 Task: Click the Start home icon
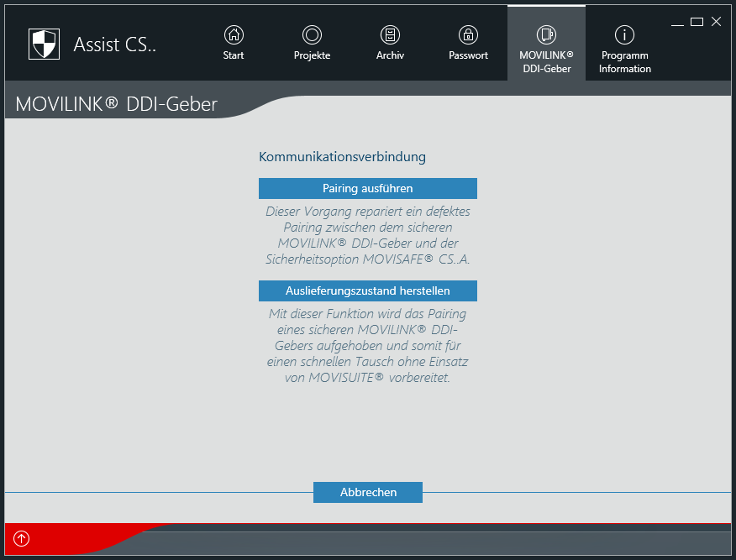(x=234, y=35)
